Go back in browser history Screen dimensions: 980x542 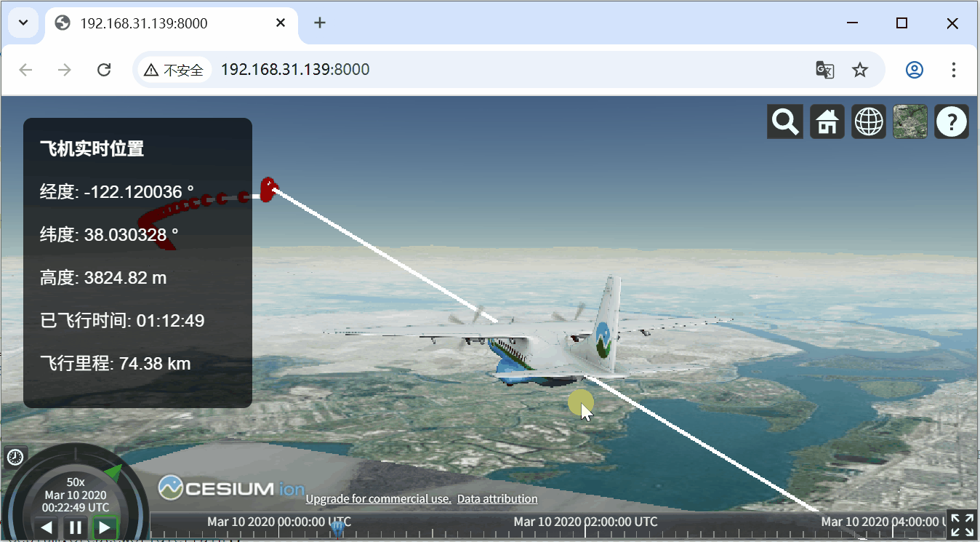[x=25, y=70]
